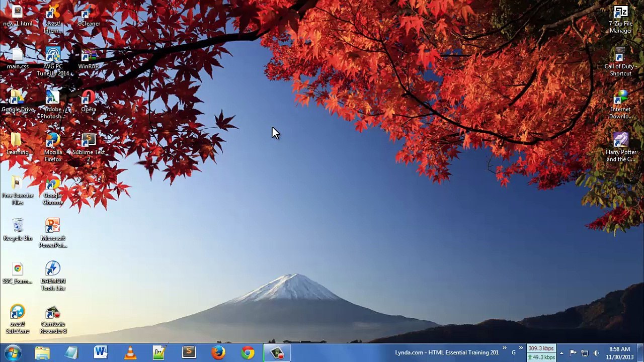The height and width of the screenshot is (362, 644).
Task: Open Lynda.com HTML Essential Training toolbar
Action: pos(447,352)
